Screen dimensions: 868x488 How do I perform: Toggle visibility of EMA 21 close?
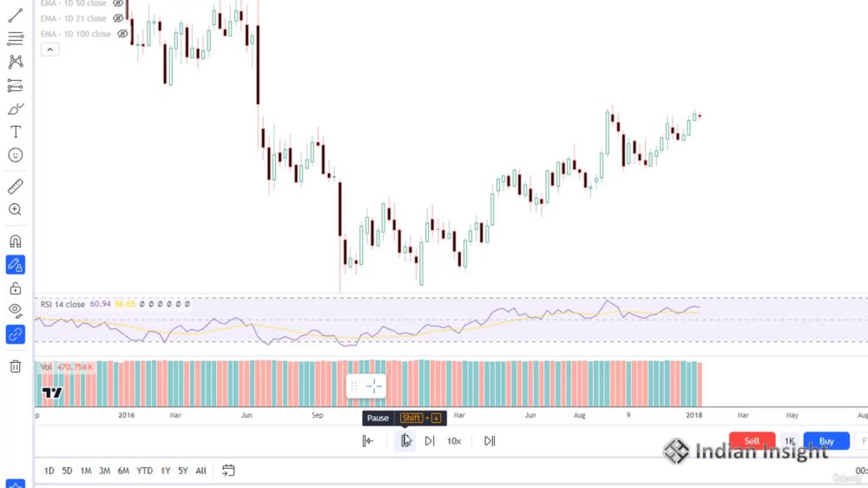pos(118,18)
